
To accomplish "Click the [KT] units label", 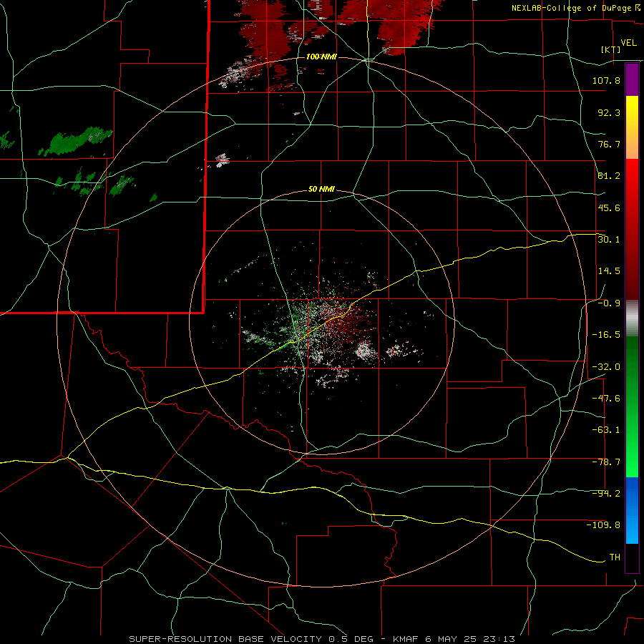I will (x=611, y=49).
